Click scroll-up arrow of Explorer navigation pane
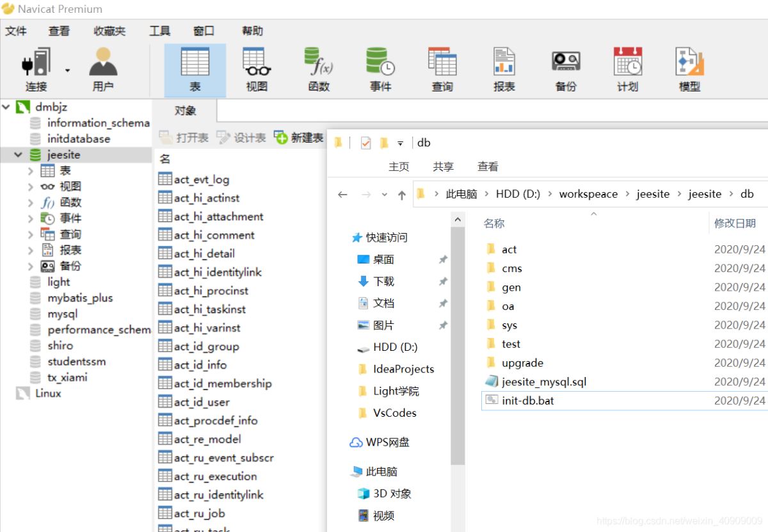768x532 pixels. click(x=458, y=220)
